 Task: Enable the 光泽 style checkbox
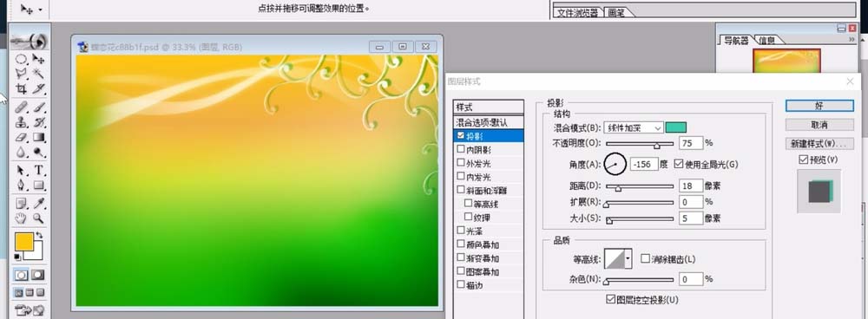[x=461, y=230]
